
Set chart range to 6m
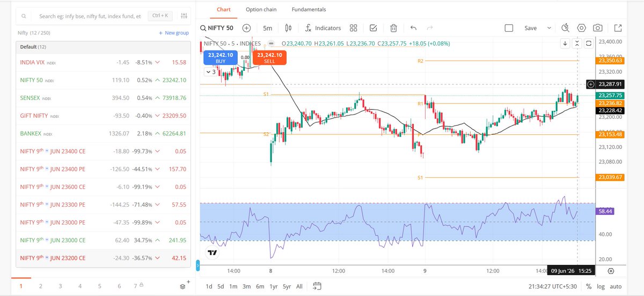coord(260,286)
